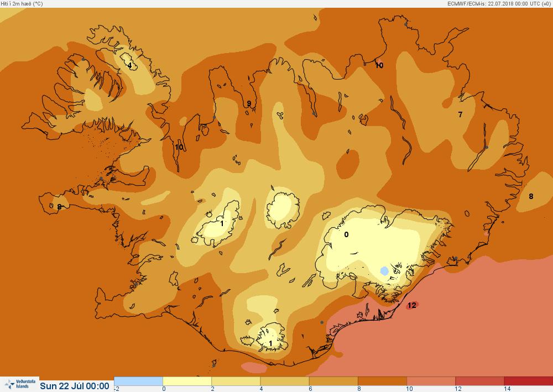Screen dimensions: 553x392
Task: Click the 4 temperature label in the Westfjords
Action: click(x=130, y=65)
